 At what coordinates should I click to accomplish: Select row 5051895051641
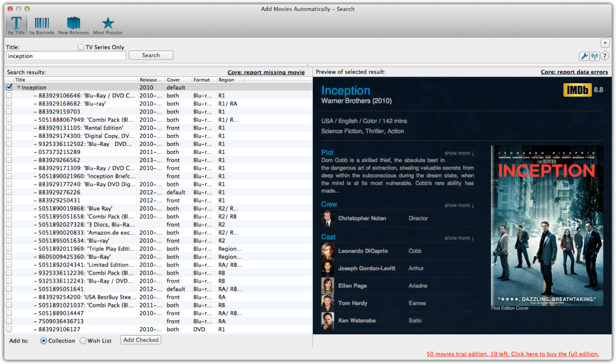pos(158,289)
